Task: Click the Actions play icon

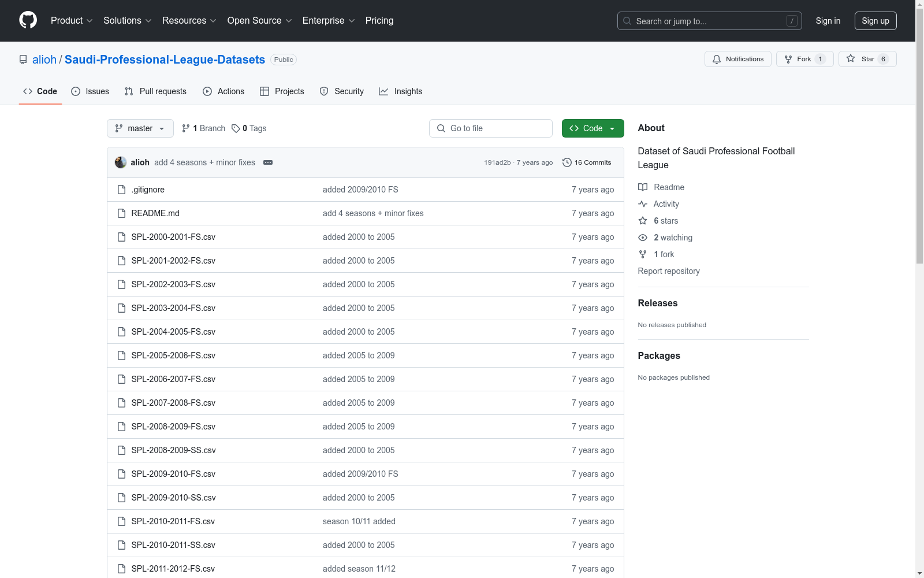Action: 207,91
